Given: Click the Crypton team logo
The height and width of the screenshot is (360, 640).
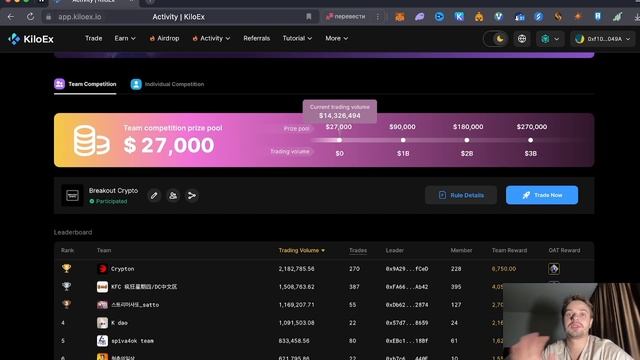Looking at the screenshot, I should pyautogui.click(x=102, y=269).
